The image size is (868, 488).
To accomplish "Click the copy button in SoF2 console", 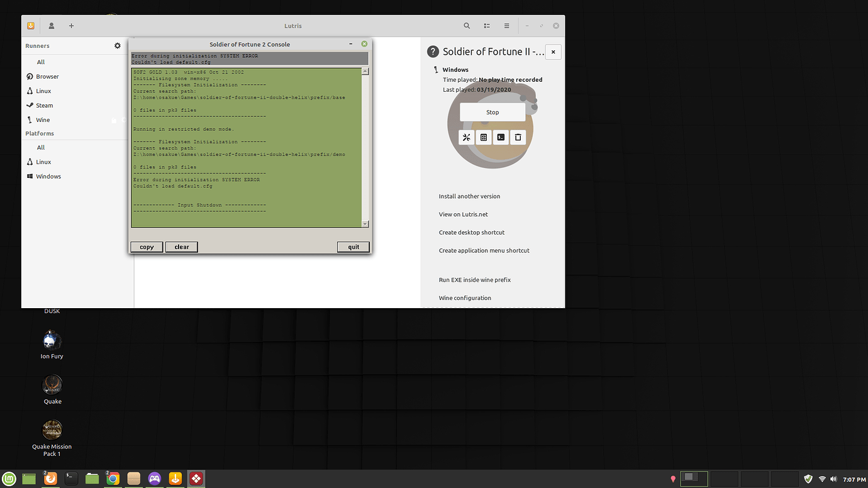I will point(147,247).
